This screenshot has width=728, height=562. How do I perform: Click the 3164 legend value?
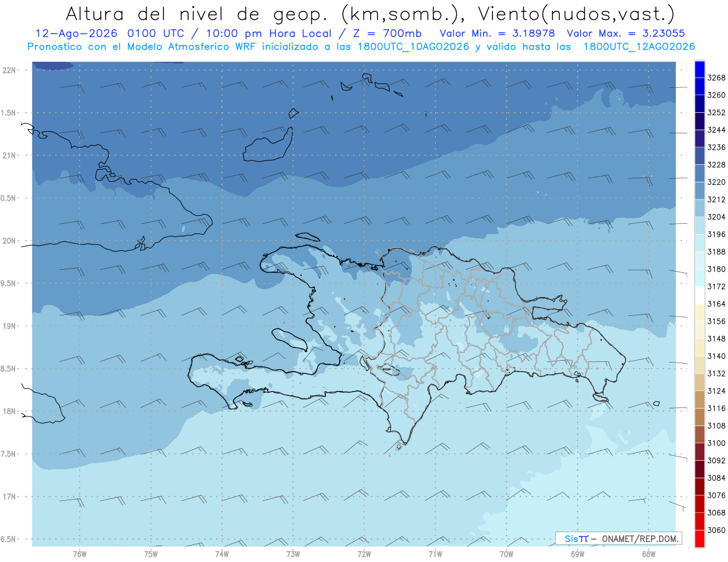pyautogui.click(x=716, y=304)
